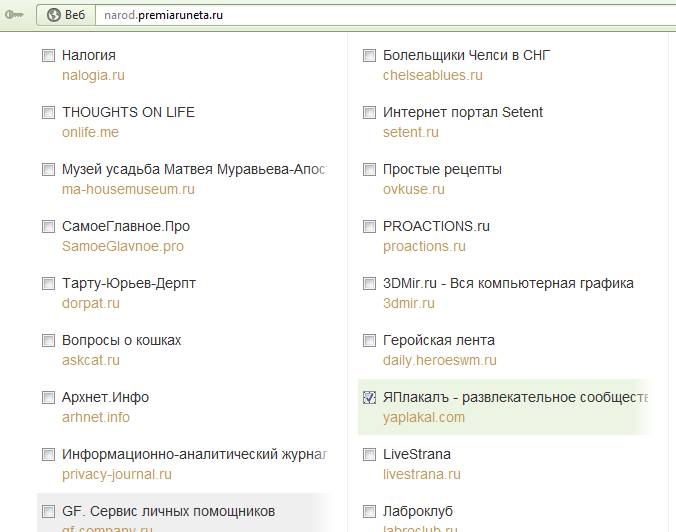Focus the narod.premiaruneta.ru address field
The image size is (676, 532).
385,15
